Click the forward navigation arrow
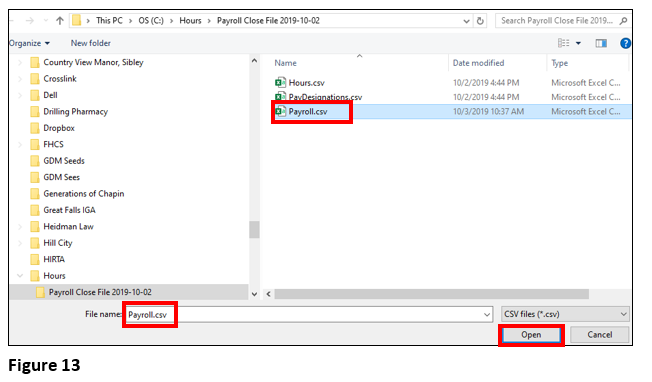This screenshot has height=382, width=652. (x=30, y=21)
